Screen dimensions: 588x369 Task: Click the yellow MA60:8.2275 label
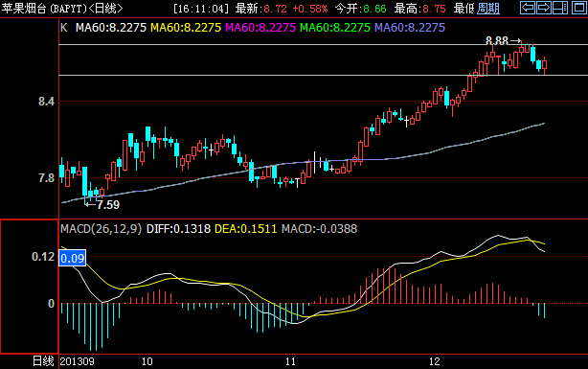pyautogui.click(x=186, y=28)
